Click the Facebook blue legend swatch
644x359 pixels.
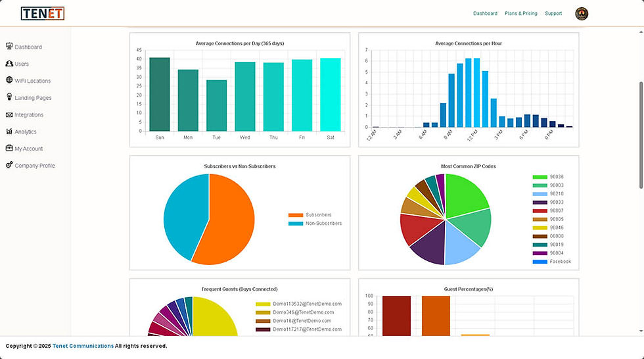click(x=540, y=262)
